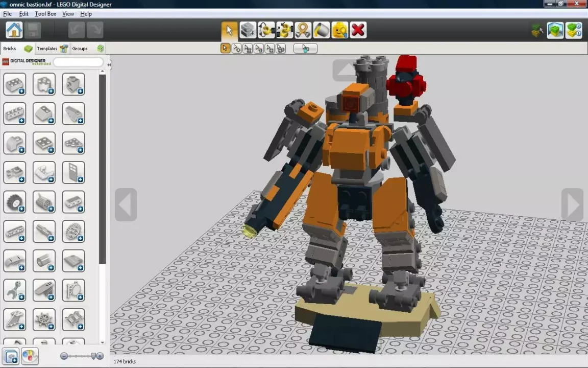This screenshot has width=588, height=368.
Task: Open the Tool Box menu
Action: pyautogui.click(x=45, y=14)
